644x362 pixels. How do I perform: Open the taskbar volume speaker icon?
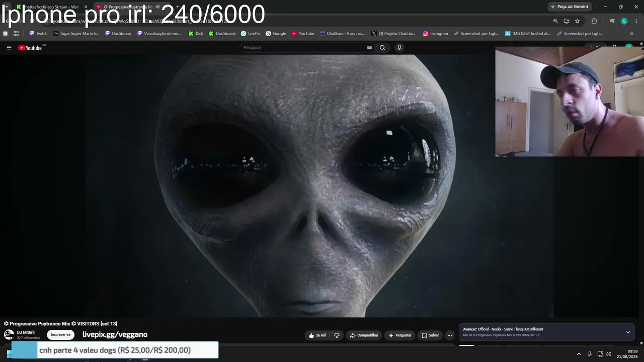(x=609, y=354)
